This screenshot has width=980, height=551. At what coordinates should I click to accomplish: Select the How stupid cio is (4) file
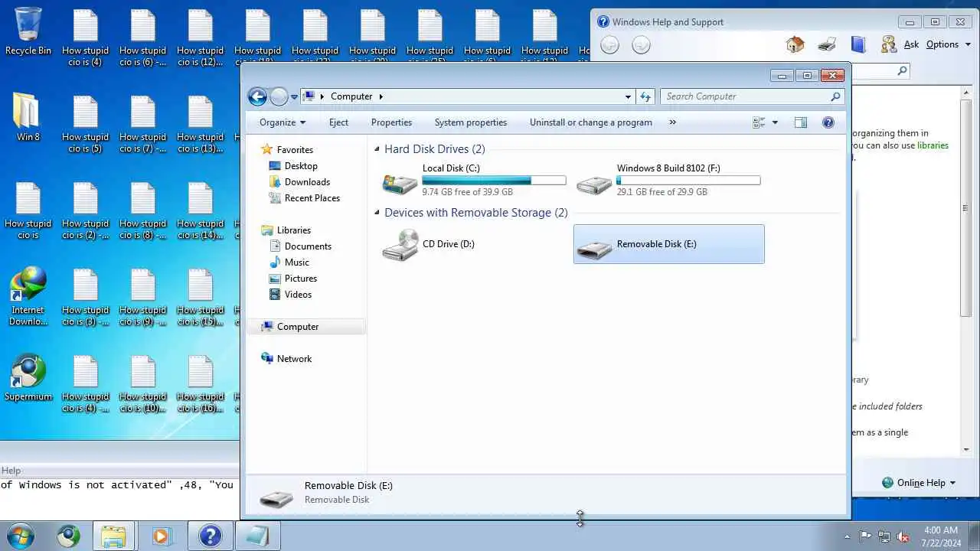[x=86, y=38]
